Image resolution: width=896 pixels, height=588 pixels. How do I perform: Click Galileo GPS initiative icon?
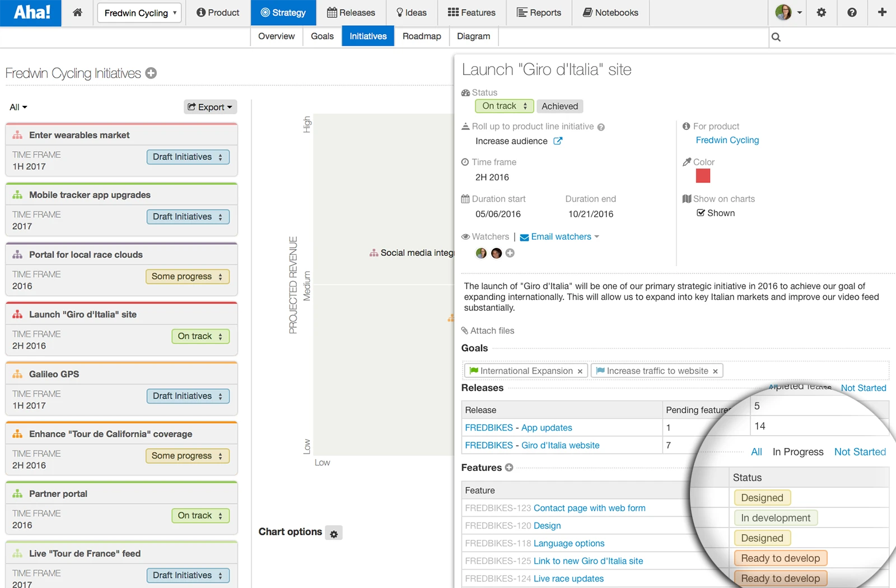pos(18,374)
